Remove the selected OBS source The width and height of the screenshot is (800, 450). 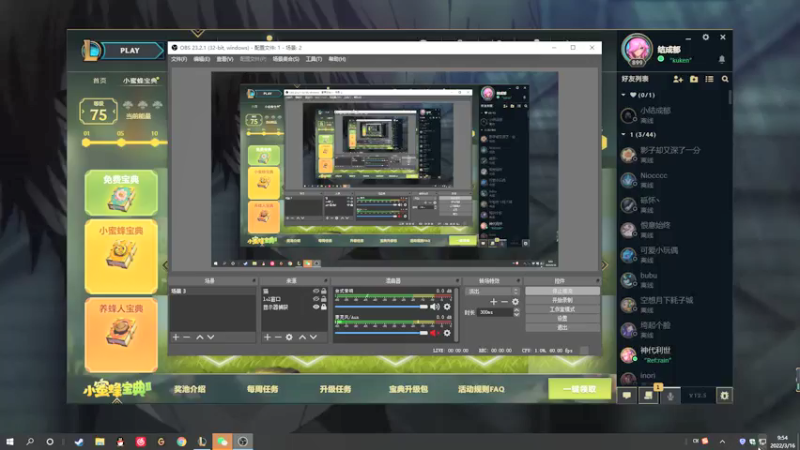click(278, 337)
